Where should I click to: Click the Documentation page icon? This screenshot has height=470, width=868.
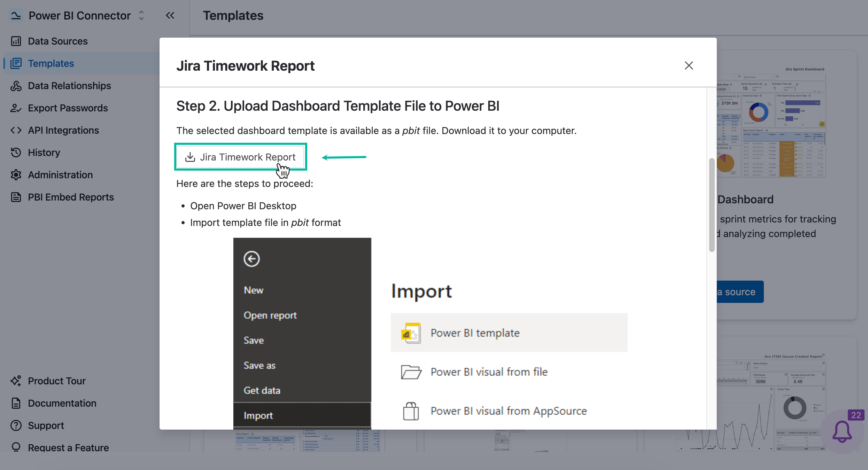tap(16, 403)
